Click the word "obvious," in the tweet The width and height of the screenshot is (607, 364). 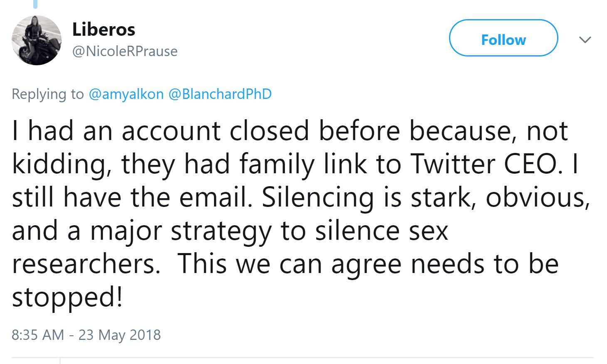click(x=537, y=197)
